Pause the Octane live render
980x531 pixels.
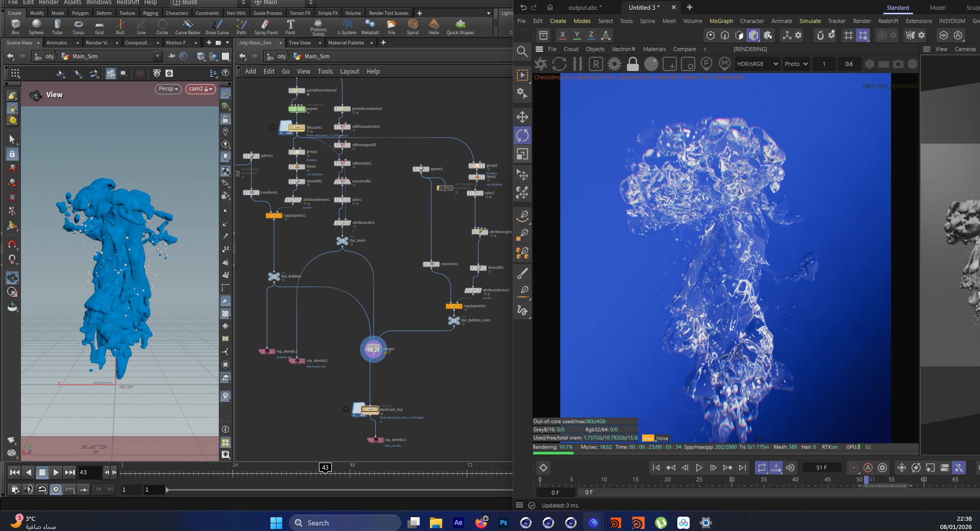pyautogui.click(x=578, y=64)
